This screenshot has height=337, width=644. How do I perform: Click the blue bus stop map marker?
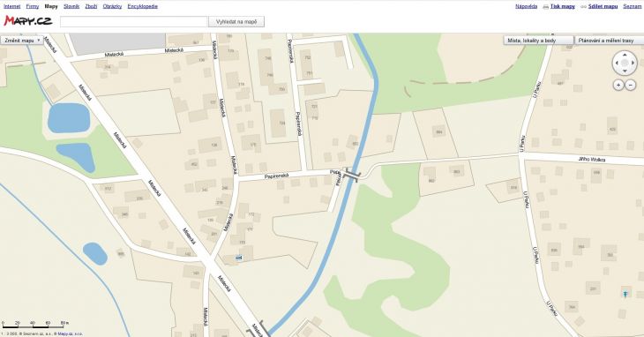pos(238,258)
